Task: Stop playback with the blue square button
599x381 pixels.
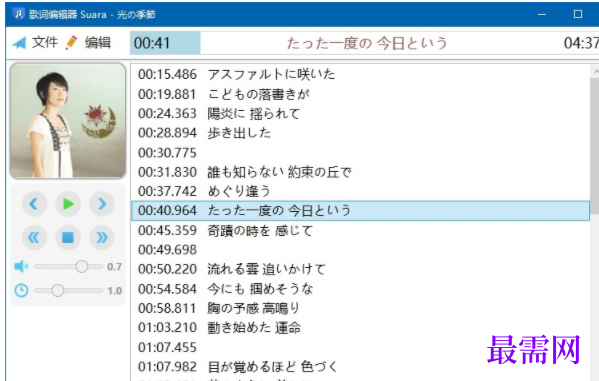Action: coord(68,237)
